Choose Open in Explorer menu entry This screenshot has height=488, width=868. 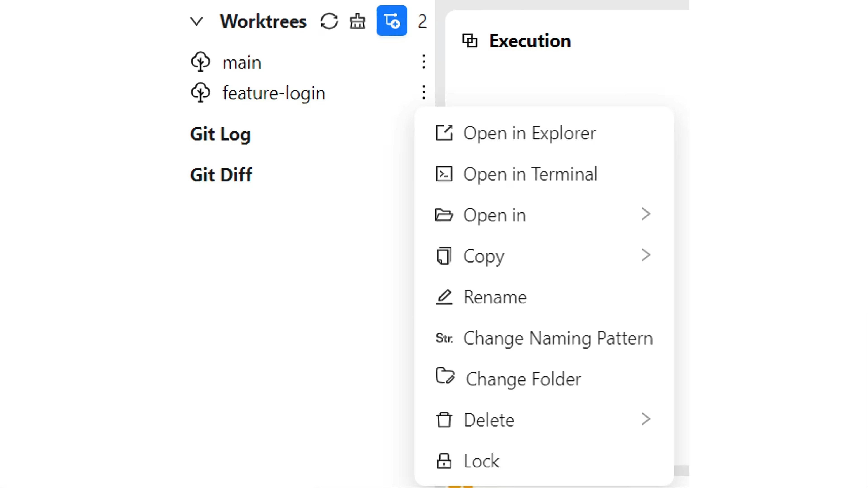point(529,133)
